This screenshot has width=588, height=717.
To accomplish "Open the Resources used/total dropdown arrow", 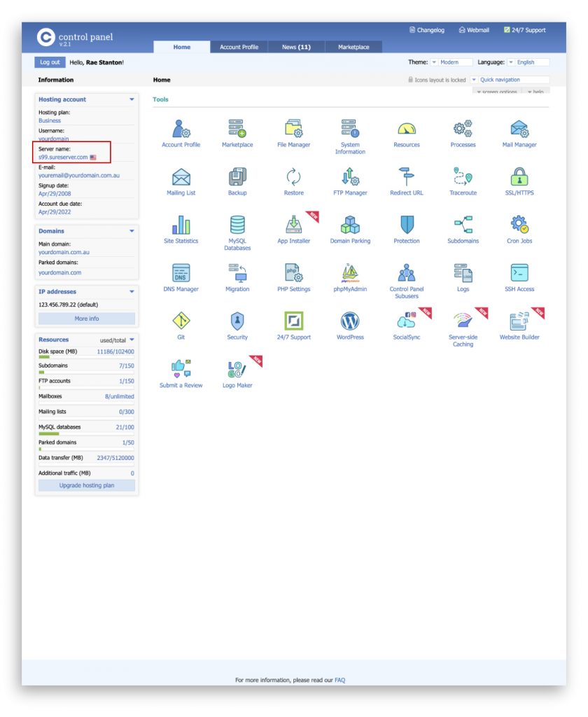I will [132, 340].
